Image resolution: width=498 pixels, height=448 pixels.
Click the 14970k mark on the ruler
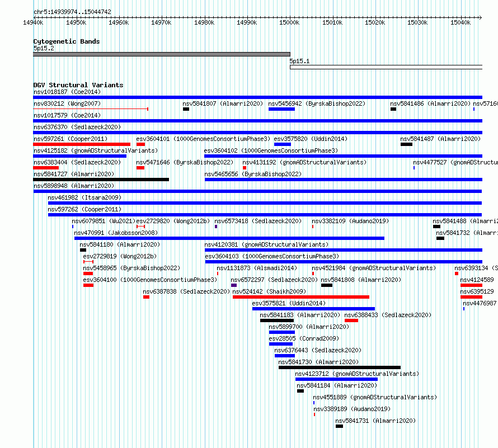click(x=161, y=22)
